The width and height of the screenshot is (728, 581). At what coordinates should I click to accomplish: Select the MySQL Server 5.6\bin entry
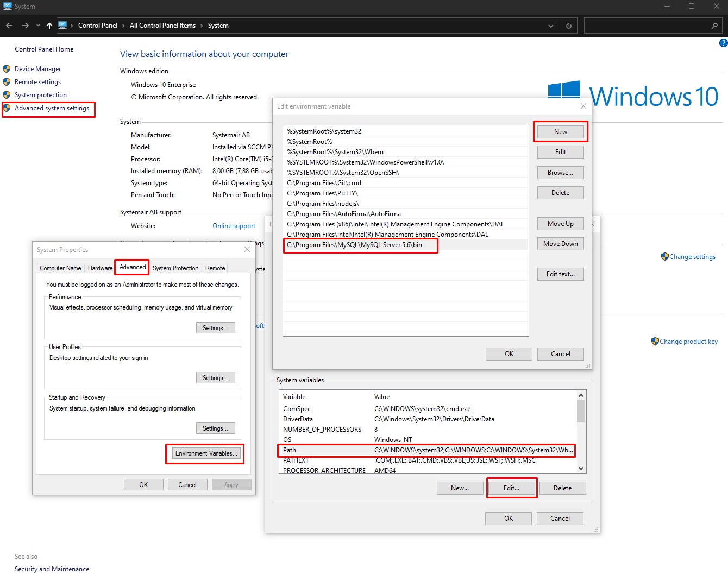pyautogui.click(x=406, y=245)
